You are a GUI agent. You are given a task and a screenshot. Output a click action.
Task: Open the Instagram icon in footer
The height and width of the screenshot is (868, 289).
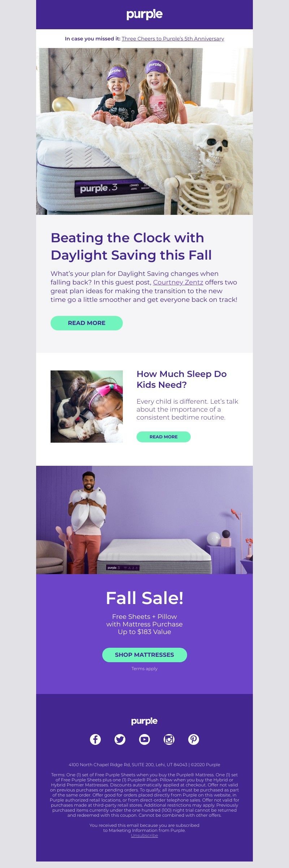coord(169,739)
